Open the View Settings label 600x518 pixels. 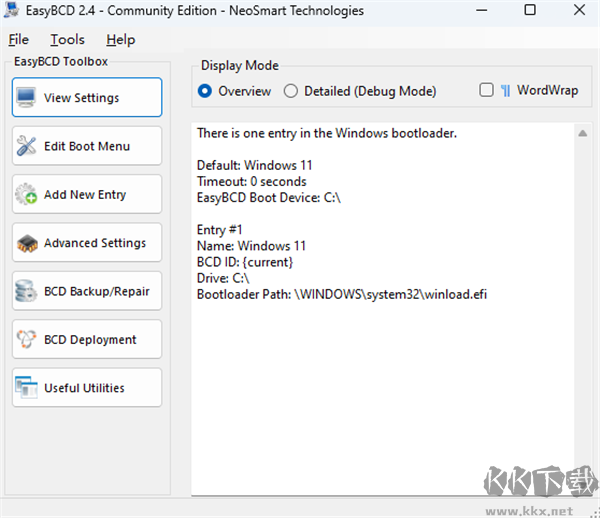82,98
